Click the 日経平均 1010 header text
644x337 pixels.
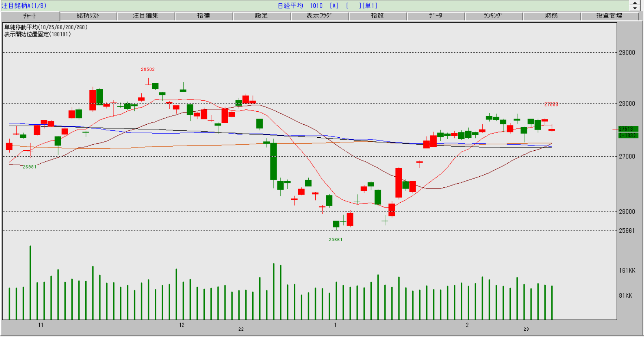pos(300,6)
